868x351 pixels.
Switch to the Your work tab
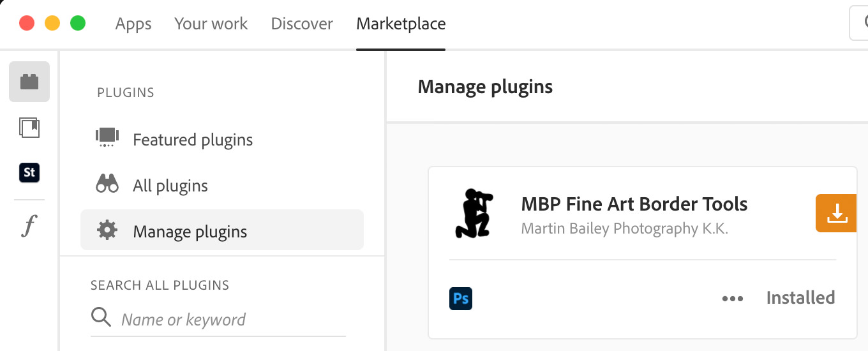click(x=211, y=24)
